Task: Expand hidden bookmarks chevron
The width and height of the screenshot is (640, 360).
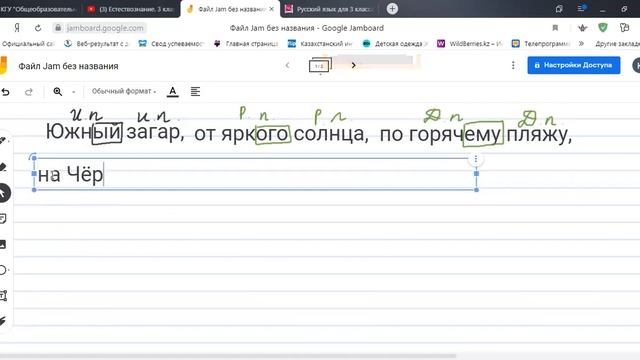Action: click(x=581, y=44)
